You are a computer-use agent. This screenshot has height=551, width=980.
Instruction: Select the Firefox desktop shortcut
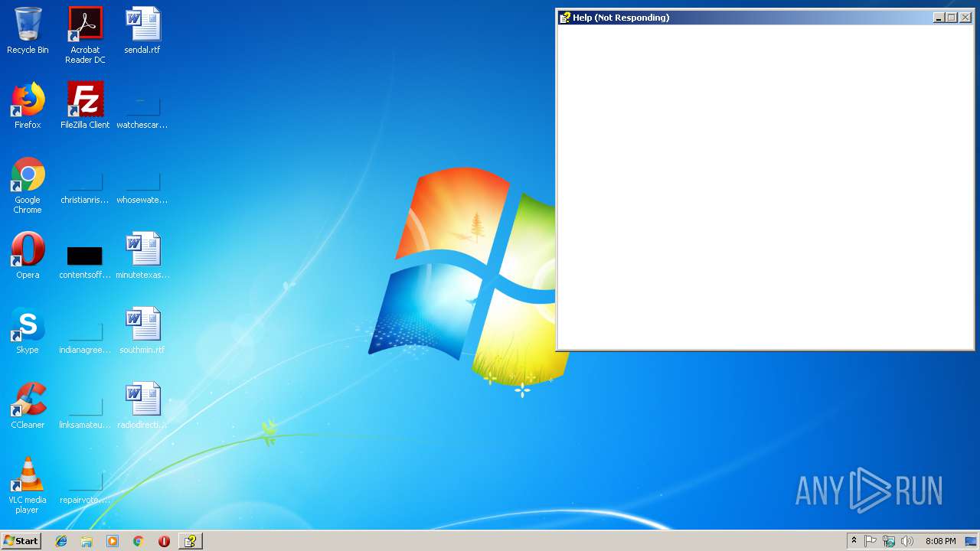point(28,106)
